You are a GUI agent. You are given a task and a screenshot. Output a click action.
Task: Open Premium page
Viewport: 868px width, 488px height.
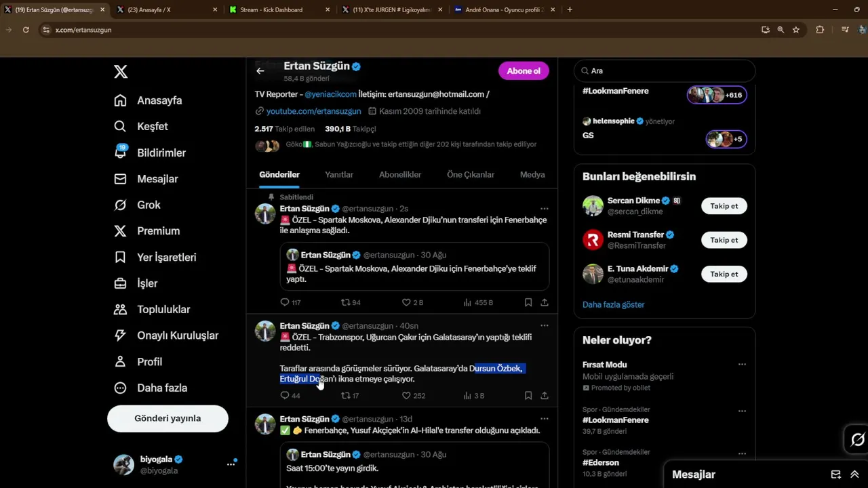pyautogui.click(x=146, y=231)
